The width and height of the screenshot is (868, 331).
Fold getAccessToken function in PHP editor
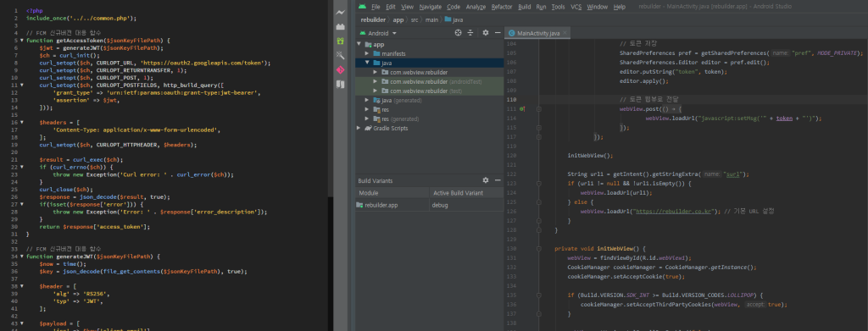pos(21,41)
